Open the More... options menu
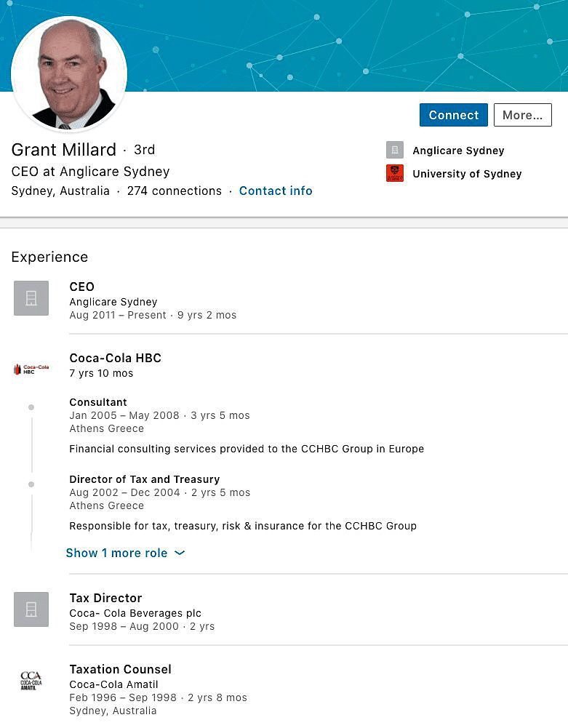 [522, 115]
